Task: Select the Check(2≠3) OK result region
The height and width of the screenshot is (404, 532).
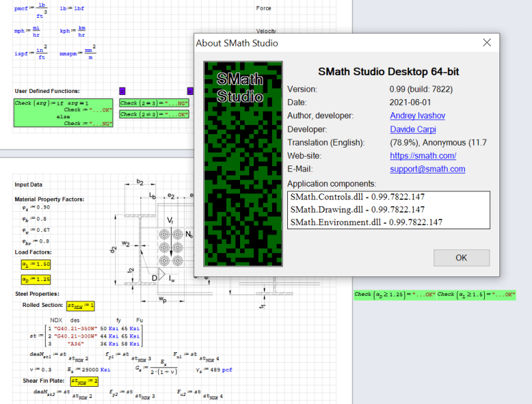Action: [x=154, y=114]
